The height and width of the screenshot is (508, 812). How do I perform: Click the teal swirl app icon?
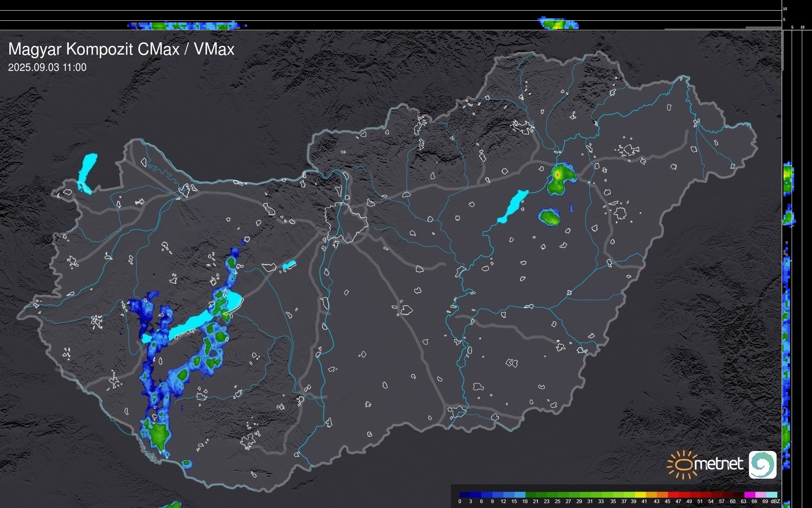pos(762,465)
